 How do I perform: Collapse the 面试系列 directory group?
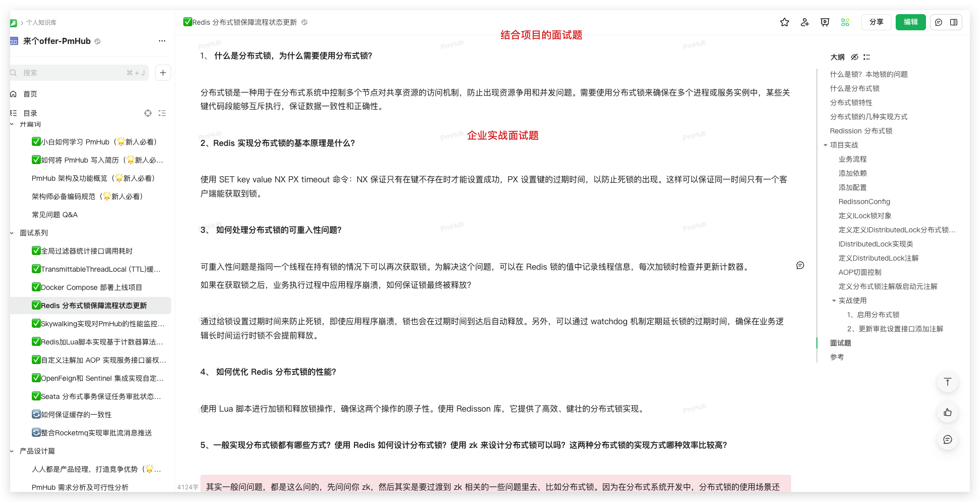coord(12,233)
